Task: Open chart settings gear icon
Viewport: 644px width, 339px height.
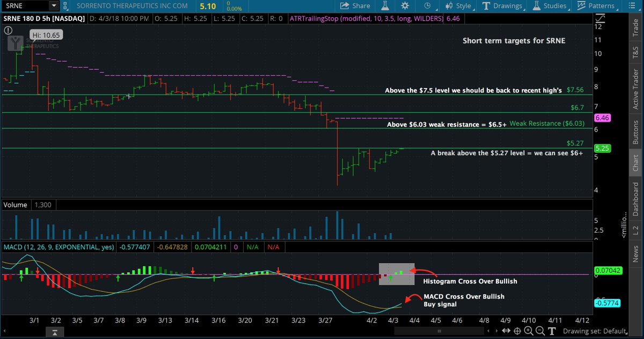Action: pyautogui.click(x=404, y=6)
